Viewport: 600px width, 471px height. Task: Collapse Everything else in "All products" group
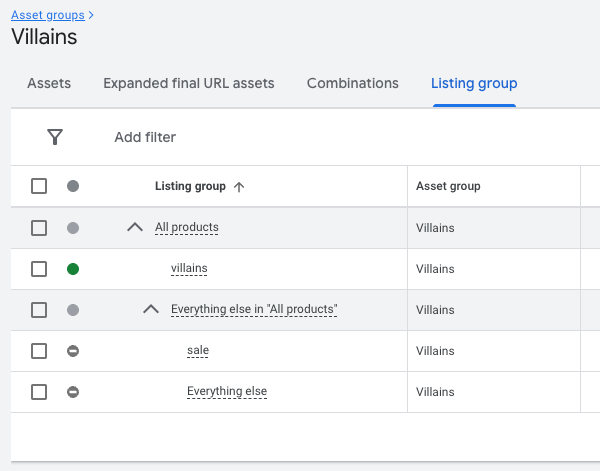[x=151, y=310]
